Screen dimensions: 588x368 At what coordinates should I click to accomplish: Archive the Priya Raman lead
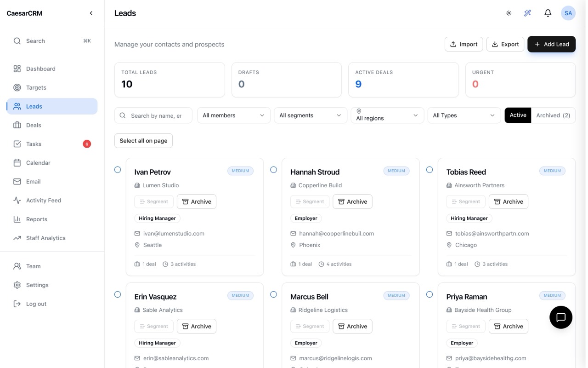click(x=509, y=326)
